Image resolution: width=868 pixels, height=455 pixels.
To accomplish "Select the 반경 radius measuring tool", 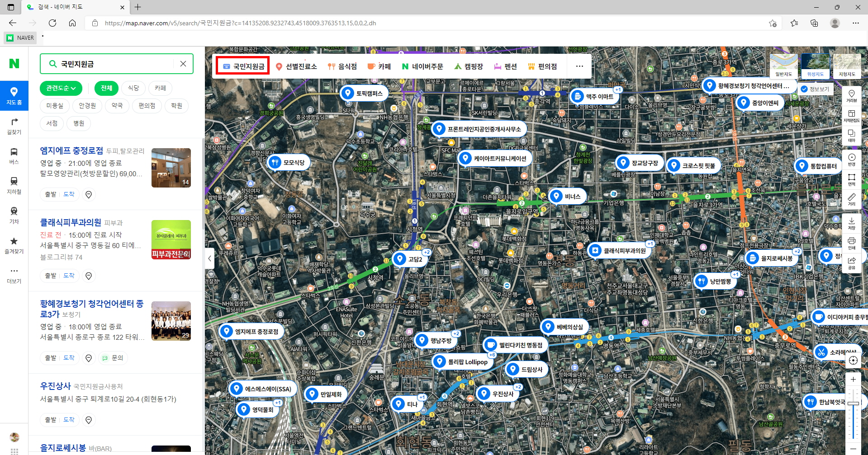I will (x=851, y=160).
